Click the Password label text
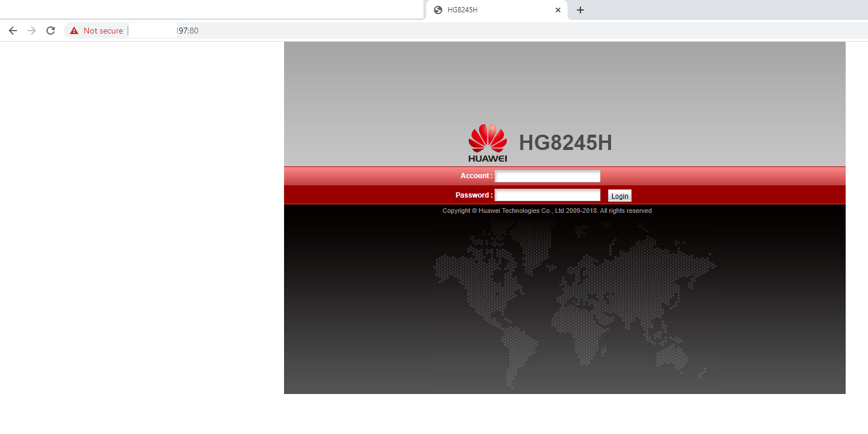This screenshot has width=868, height=434. (474, 195)
